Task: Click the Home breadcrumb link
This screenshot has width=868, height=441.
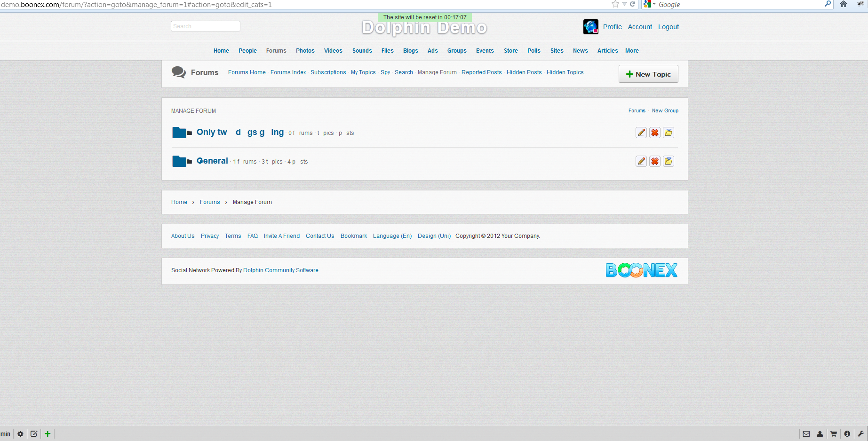Action: coord(179,202)
